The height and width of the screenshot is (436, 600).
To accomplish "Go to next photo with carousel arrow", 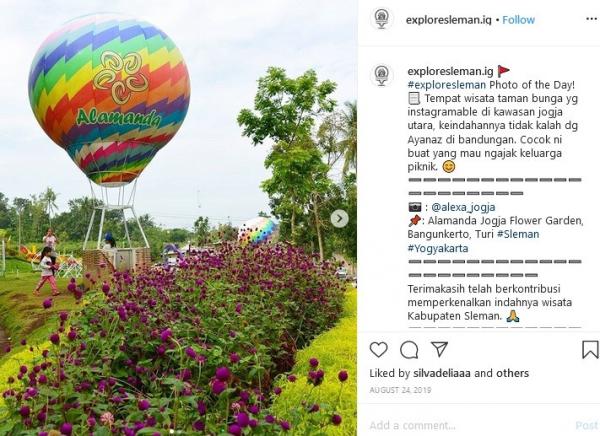I will coord(339,219).
